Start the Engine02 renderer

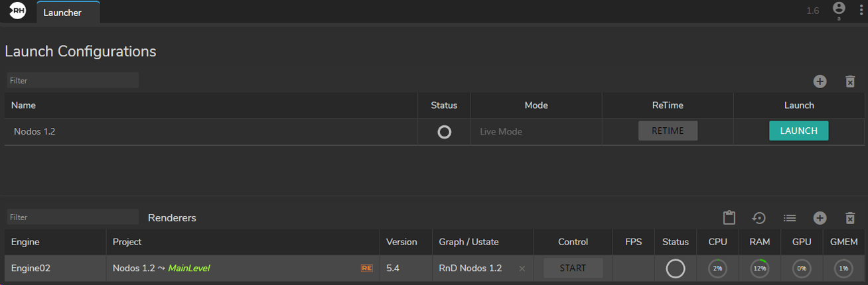click(573, 268)
